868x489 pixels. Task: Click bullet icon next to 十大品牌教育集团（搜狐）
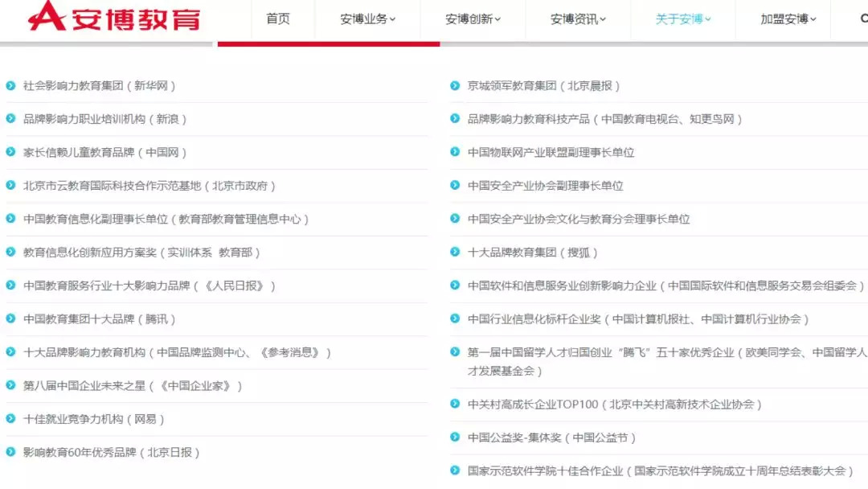455,253
